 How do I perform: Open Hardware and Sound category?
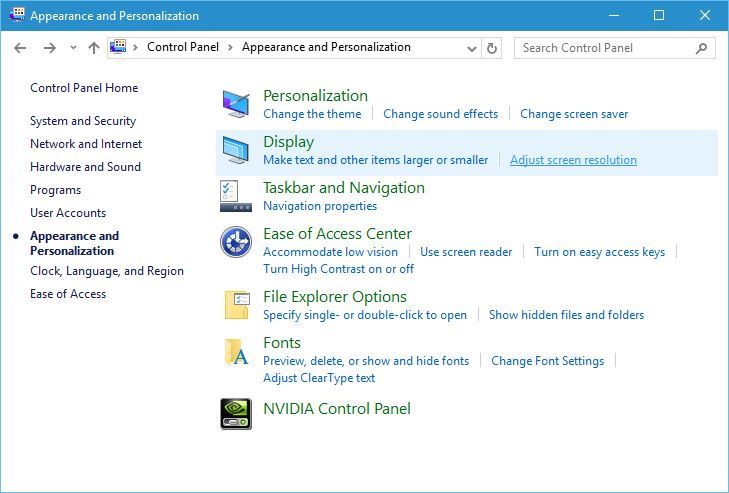(85, 167)
